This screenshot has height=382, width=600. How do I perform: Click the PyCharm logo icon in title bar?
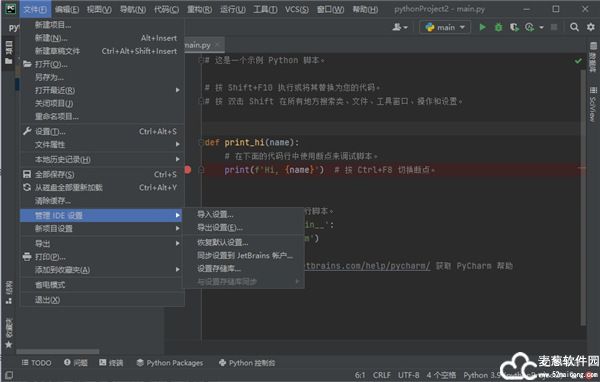coord(10,9)
